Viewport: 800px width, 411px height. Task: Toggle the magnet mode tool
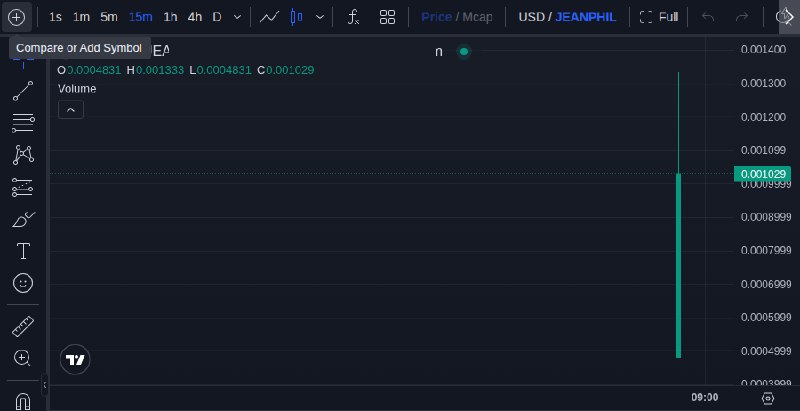22,401
